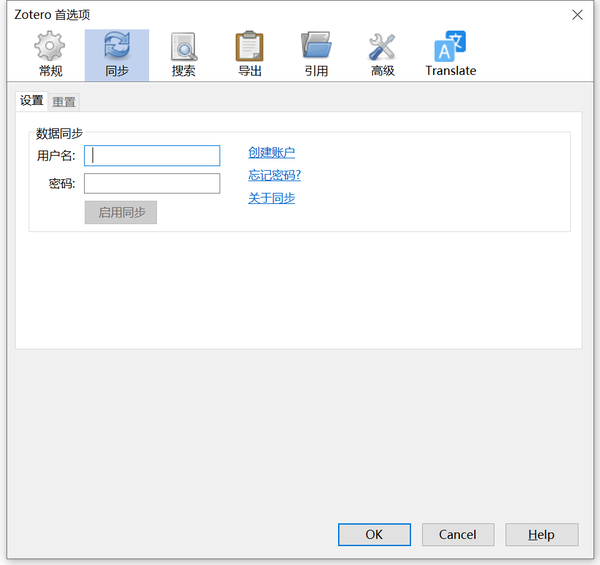The height and width of the screenshot is (565, 600).
Task: Focus the 密码 password field
Action: 152,183
